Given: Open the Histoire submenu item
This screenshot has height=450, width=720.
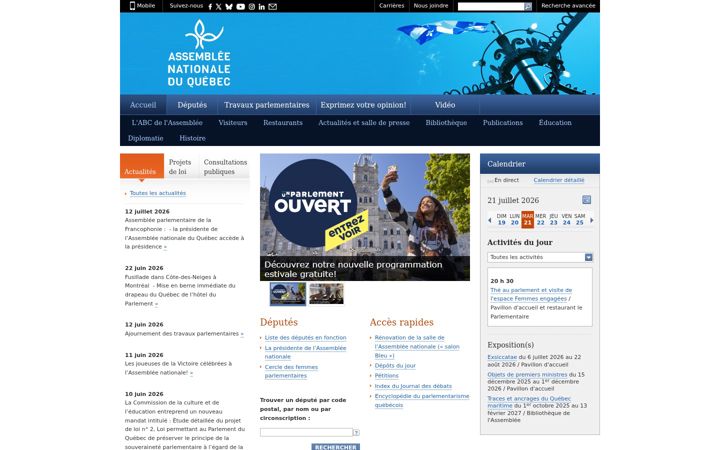Looking at the screenshot, I should [x=192, y=138].
